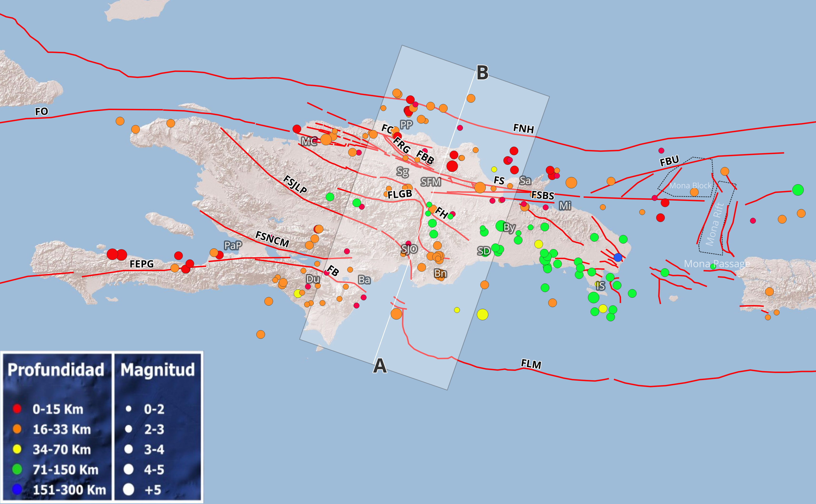Click the Magnitud legend title
Screen dimensions: 816x504
(x=157, y=370)
